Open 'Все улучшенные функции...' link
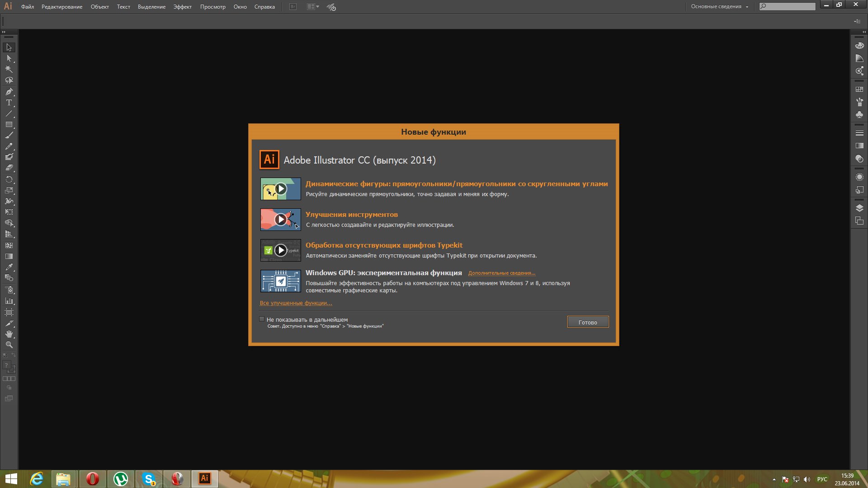Image resolution: width=868 pixels, height=488 pixels. pyautogui.click(x=296, y=303)
